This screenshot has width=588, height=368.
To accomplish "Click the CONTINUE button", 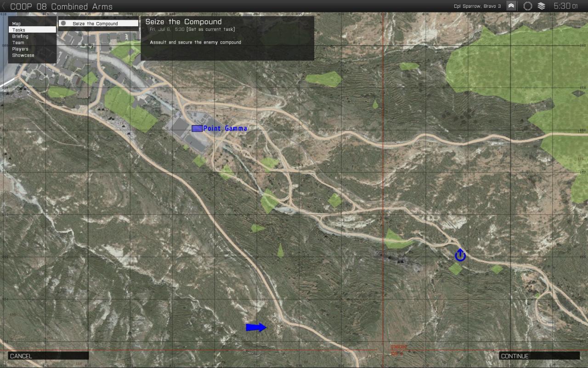I will coord(539,356).
